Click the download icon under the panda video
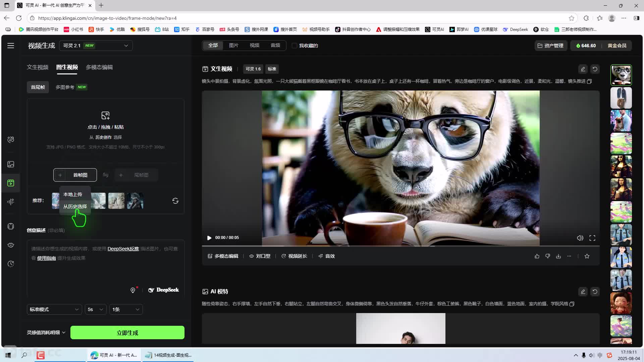644x362 pixels. coord(558,256)
